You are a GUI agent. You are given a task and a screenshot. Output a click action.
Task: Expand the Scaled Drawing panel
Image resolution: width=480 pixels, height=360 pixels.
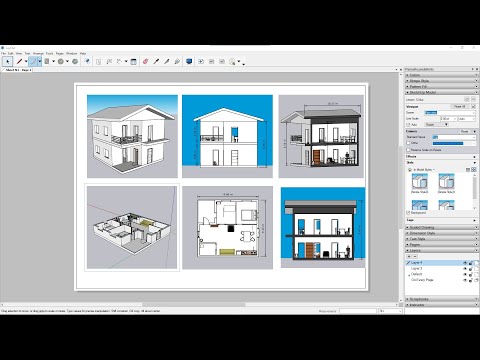point(441,227)
